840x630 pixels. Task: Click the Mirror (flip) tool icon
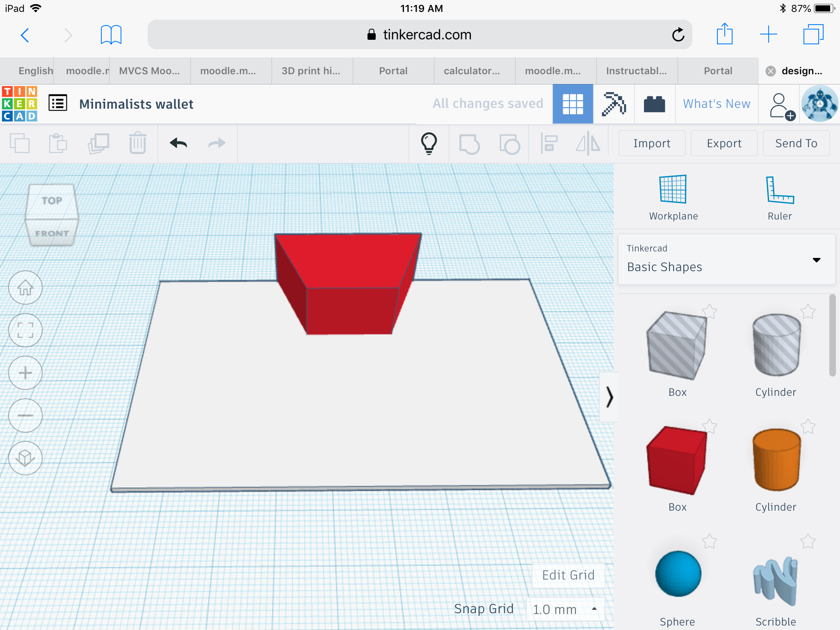tap(588, 143)
